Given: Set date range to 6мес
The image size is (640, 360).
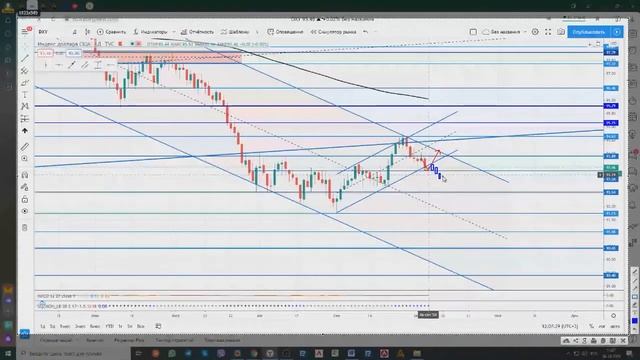Looking at the screenshot, I should coord(95,326).
